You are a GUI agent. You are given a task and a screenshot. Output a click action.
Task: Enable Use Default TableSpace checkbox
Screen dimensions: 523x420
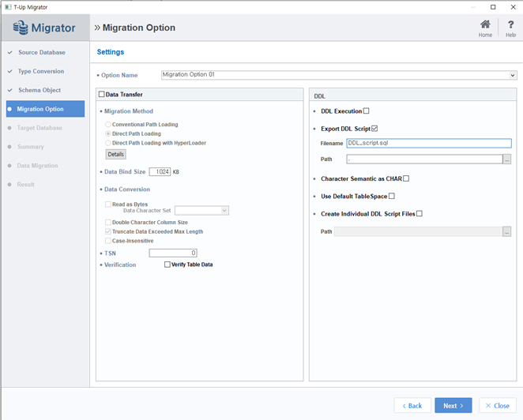click(392, 196)
